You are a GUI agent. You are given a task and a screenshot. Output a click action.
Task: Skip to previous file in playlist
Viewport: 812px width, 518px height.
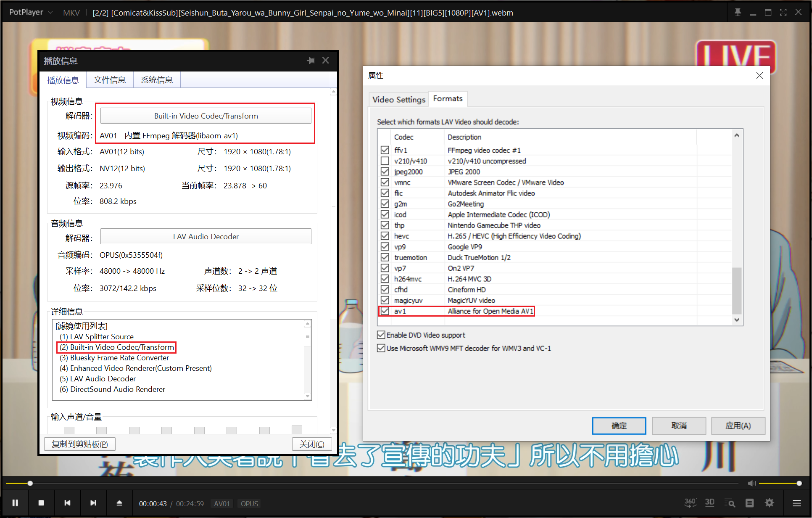pyautogui.click(x=67, y=503)
